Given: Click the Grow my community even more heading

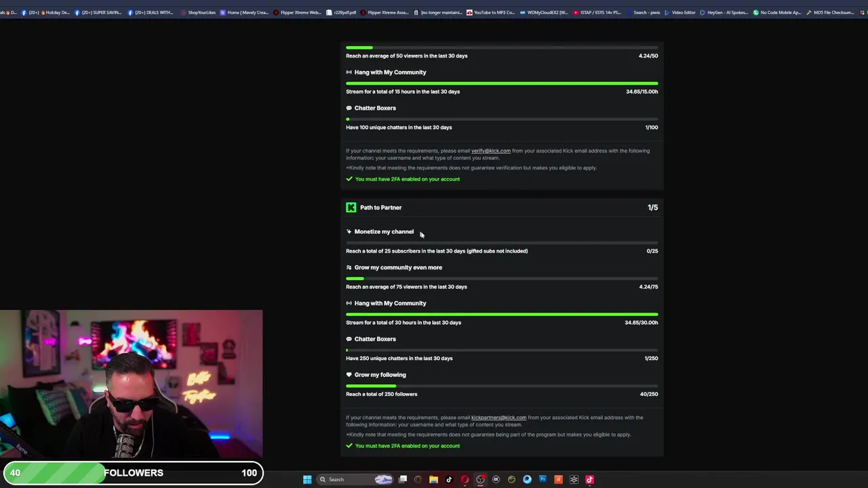Looking at the screenshot, I should (x=398, y=268).
